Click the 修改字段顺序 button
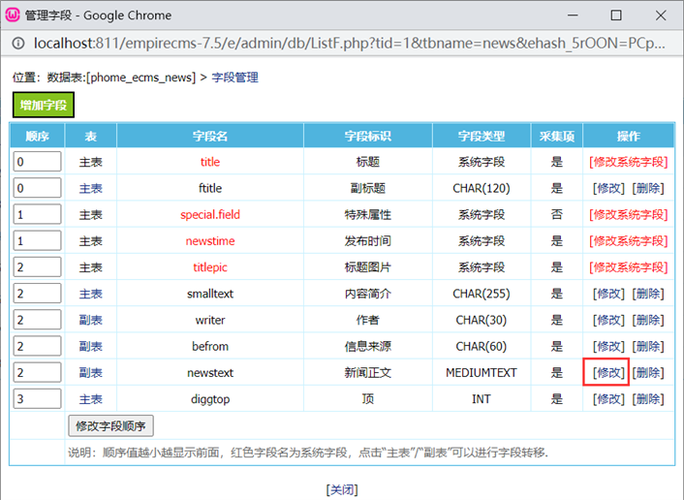The image size is (684, 500). 111,426
